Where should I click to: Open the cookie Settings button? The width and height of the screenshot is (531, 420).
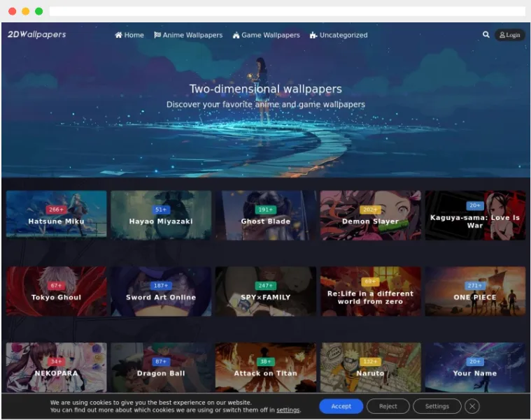pyautogui.click(x=437, y=406)
